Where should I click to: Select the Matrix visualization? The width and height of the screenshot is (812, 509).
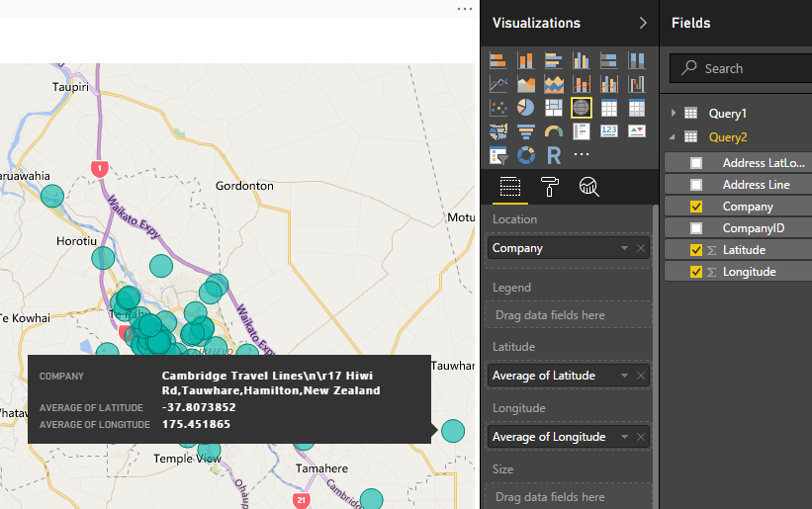637,108
